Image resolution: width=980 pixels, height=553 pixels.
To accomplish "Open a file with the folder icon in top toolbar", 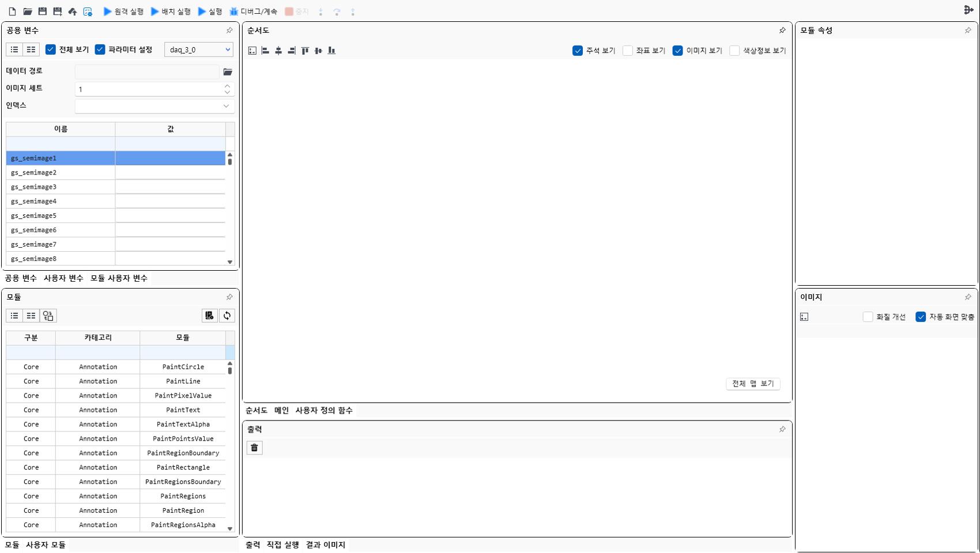I will (x=27, y=12).
